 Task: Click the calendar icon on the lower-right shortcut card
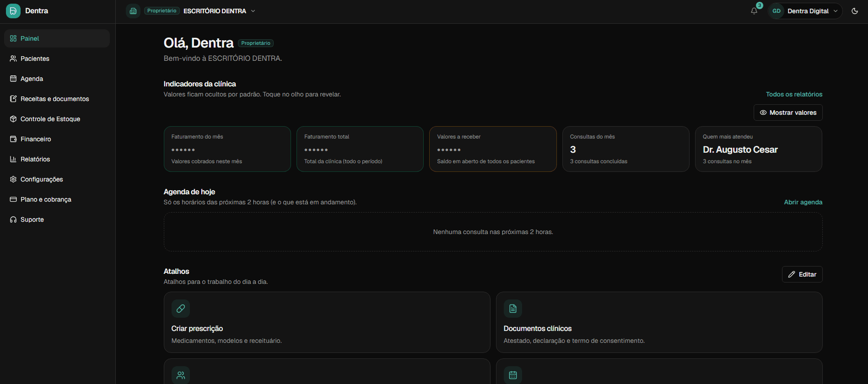tap(513, 375)
